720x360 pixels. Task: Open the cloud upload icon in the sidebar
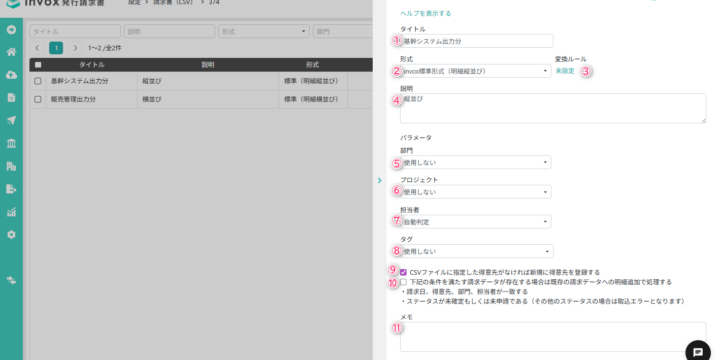[x=11, y=75]
